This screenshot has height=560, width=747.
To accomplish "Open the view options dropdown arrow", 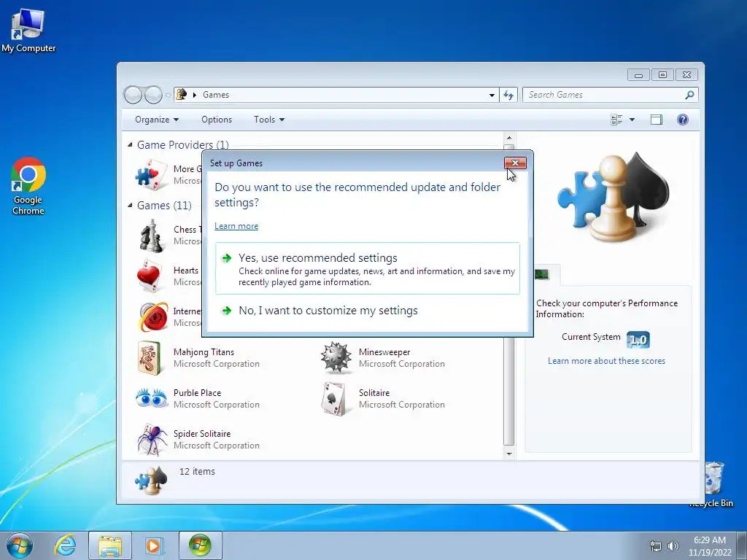I will 632,120.
